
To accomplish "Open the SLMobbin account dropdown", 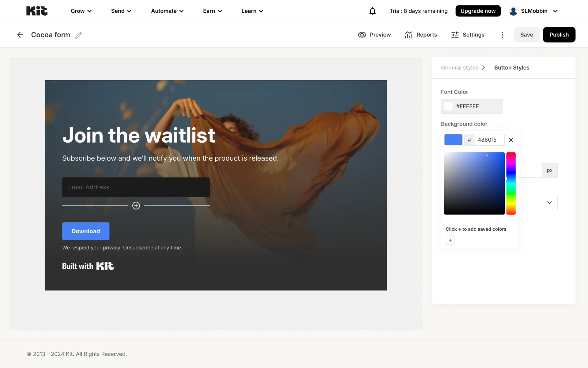I will pyautogui.click(x=533, y=11).
